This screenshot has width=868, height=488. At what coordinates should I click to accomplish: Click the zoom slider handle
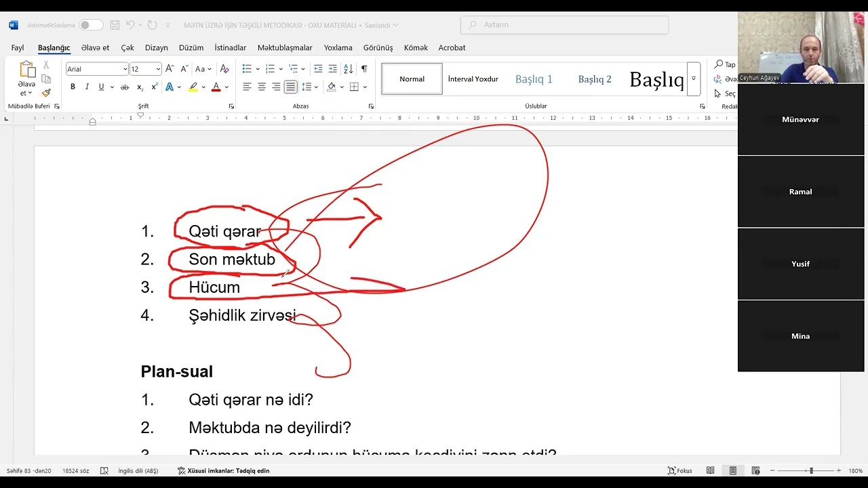(811, 470)
